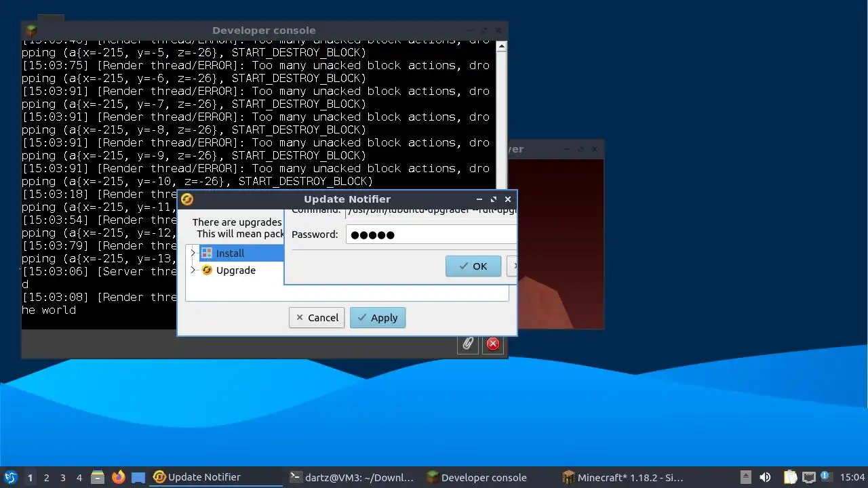Open the volume control in the tray

(765, 477)
